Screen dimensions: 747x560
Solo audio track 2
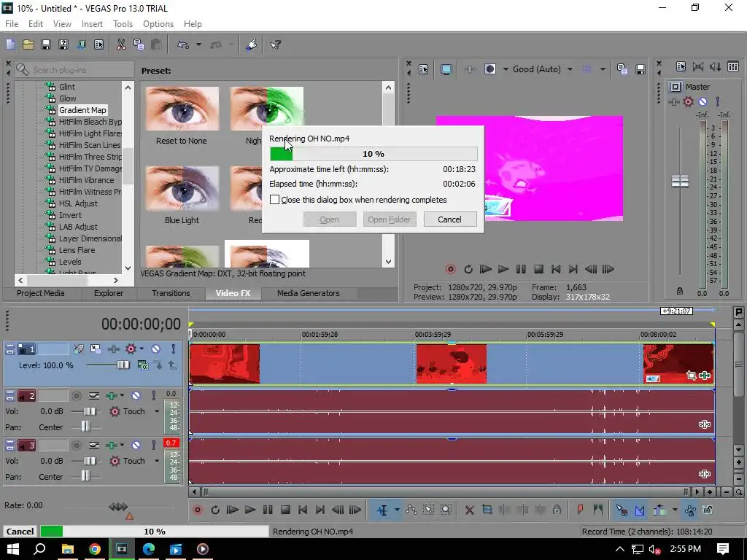coord(153,395)
